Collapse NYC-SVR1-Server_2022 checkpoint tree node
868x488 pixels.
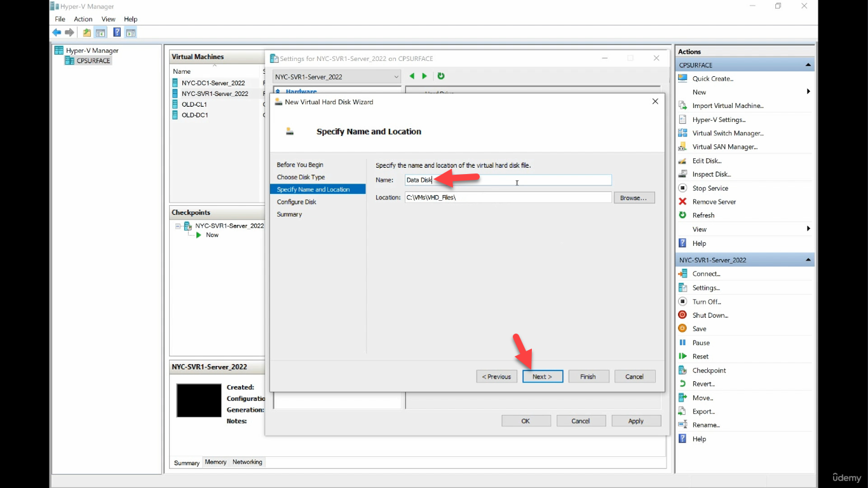pyautogui.click(x=179, y=226)
